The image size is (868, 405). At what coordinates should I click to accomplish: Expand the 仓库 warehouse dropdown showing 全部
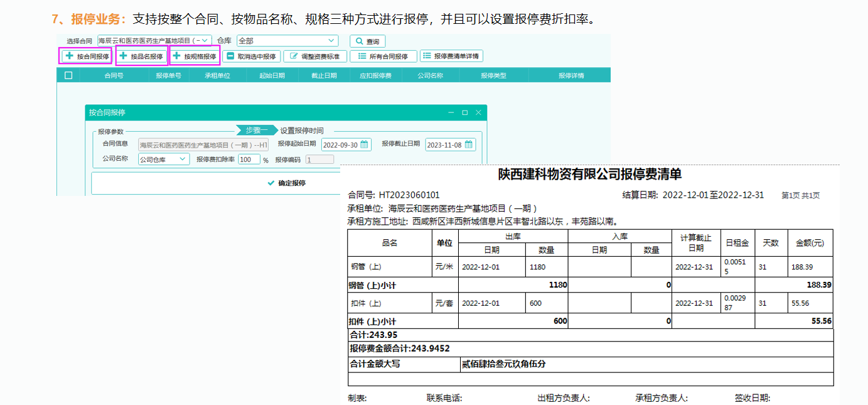pos(287,41)
